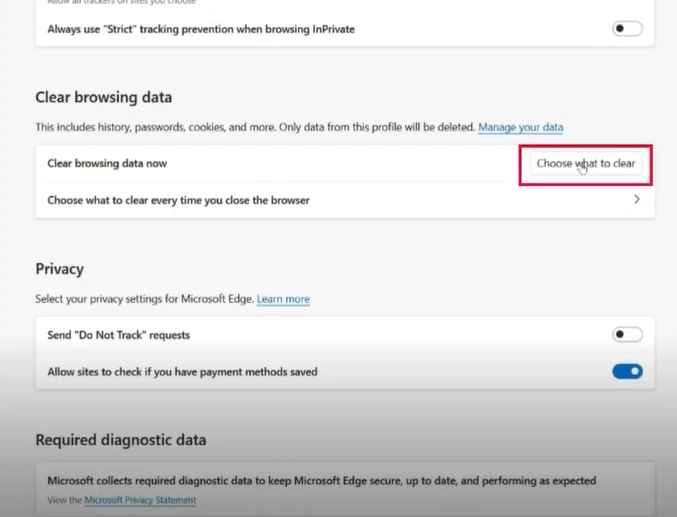This screenshot has height=517, width=677.
Task: Click the Privacy section heading
Action: [x=60, y=269]
